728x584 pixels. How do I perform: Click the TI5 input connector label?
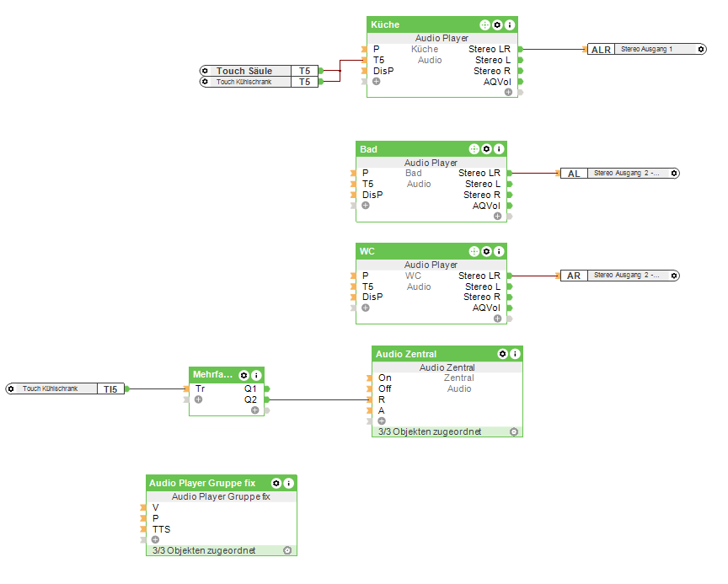pyautogui.click(x=110, y=389)
